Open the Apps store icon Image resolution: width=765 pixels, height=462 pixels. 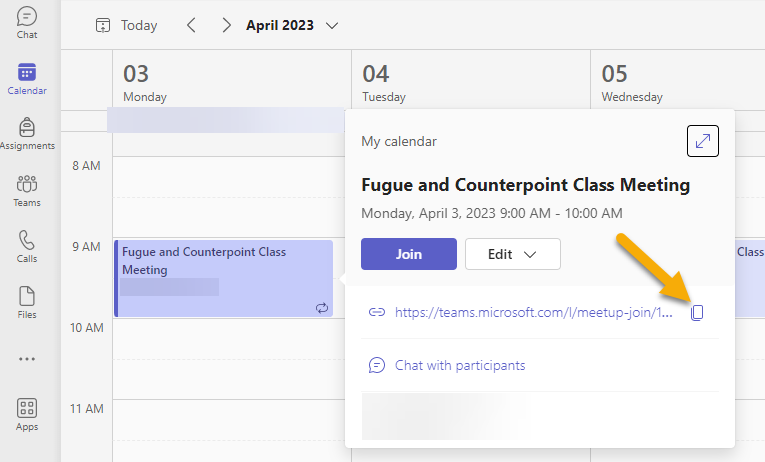[x=27, y=414]
